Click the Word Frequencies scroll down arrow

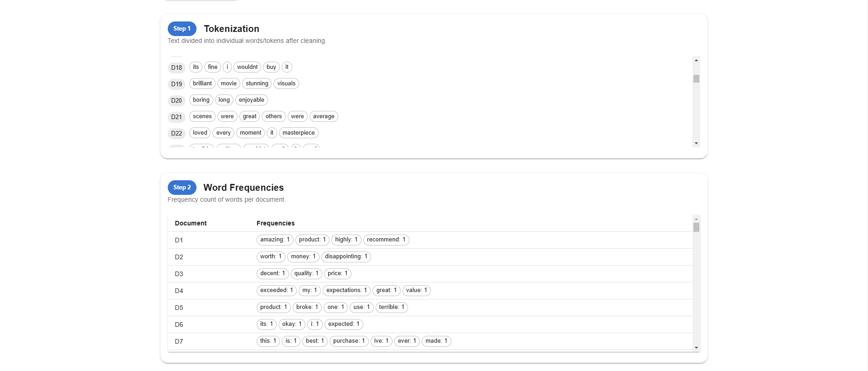pyautogui.click(x=696, y=348)
